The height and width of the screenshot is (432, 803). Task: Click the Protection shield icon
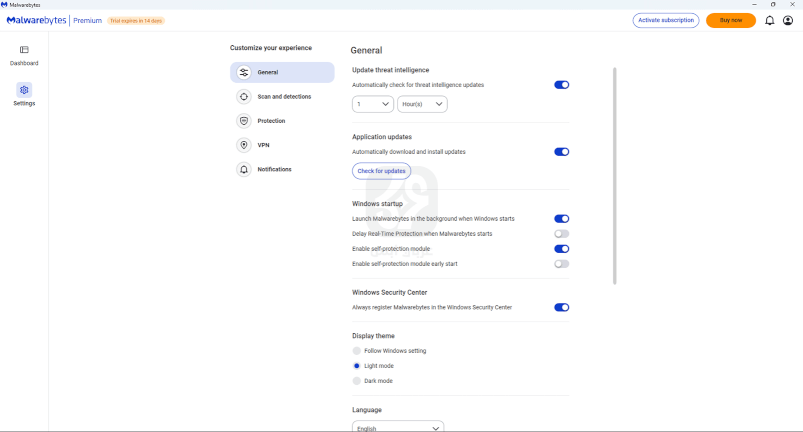tap(244, 121)
